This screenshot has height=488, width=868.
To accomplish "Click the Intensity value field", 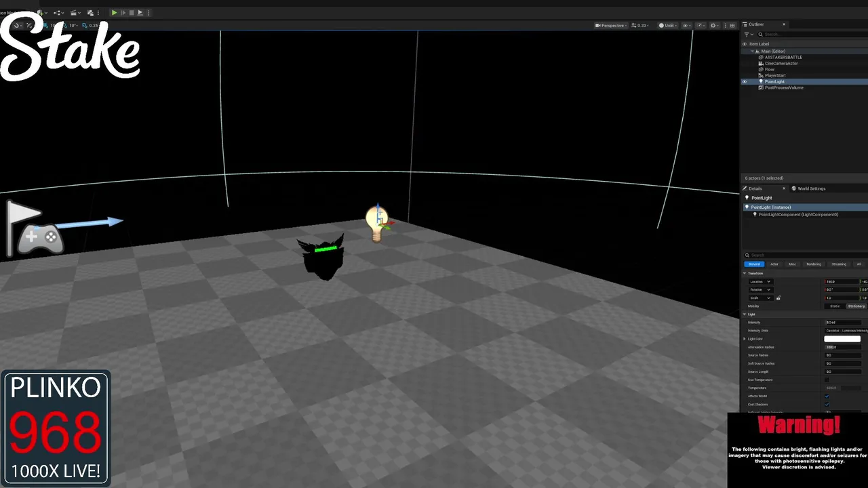I will tap(843, 323).
